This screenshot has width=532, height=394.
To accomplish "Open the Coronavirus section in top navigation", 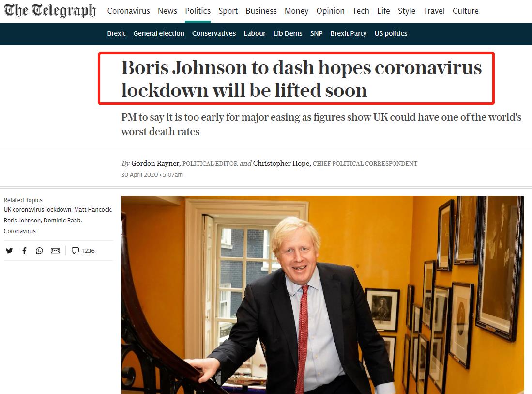I will (129, 11).
